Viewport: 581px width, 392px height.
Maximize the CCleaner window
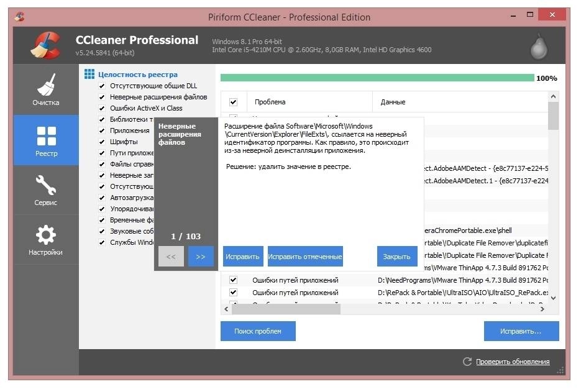coord(530,15)
